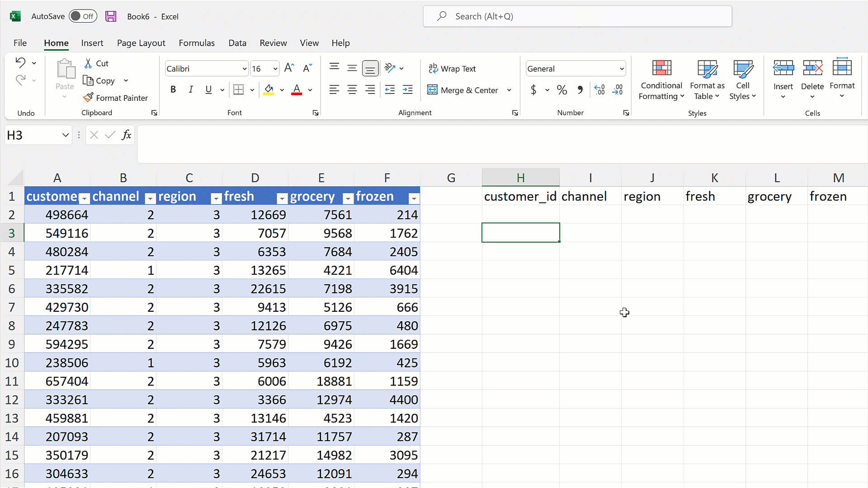Open the Data menu tab
Screen dimensions: 868x488
(x=237, y=43)
